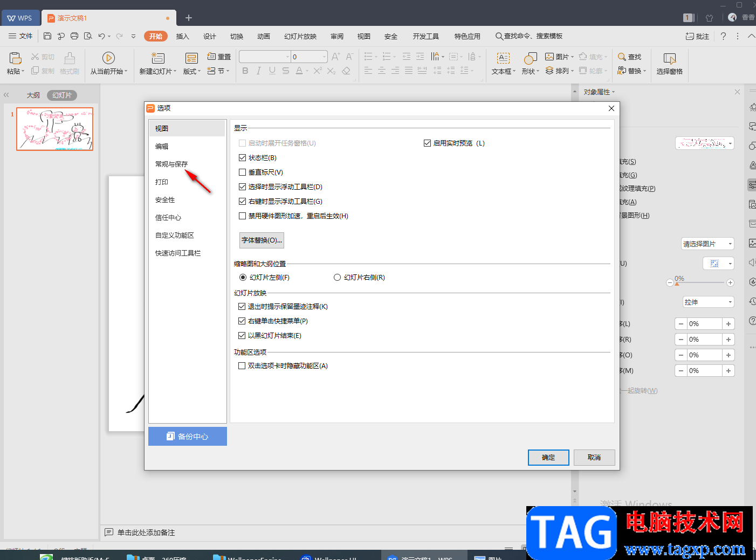Enable disable hardware graphics acceleration (H)

click(242, 216)
